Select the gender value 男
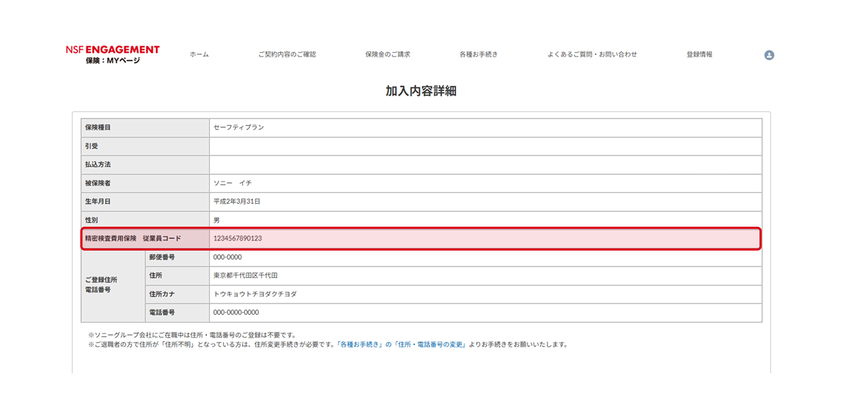Screen dimensions: 868x397 point(216,220)
